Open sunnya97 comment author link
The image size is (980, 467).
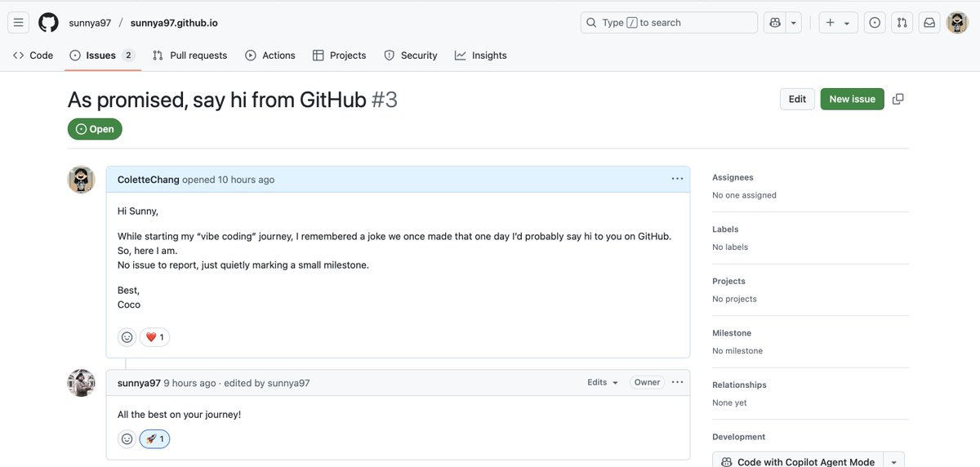(139, 383)
